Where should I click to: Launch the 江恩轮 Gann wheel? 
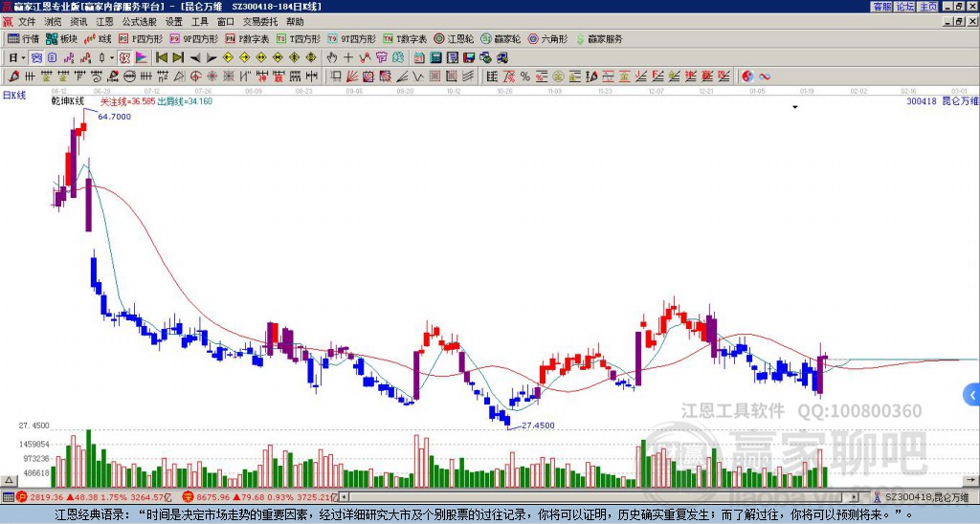(x=454, y=38)
